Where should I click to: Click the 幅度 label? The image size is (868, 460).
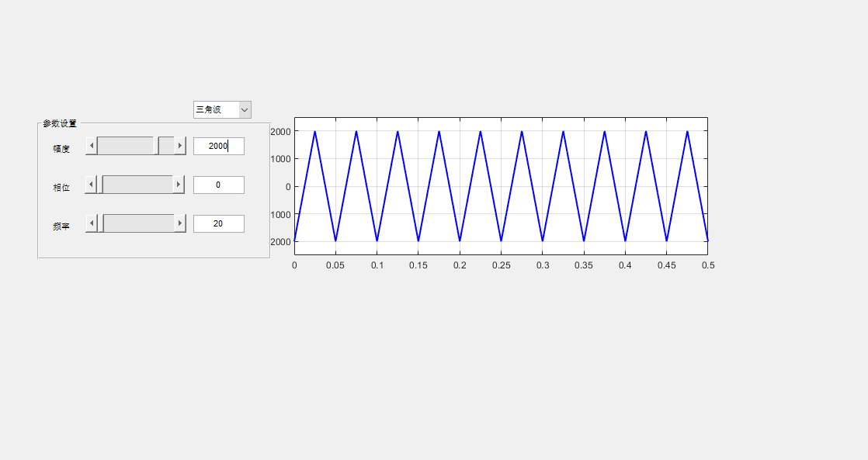point(61,149)
